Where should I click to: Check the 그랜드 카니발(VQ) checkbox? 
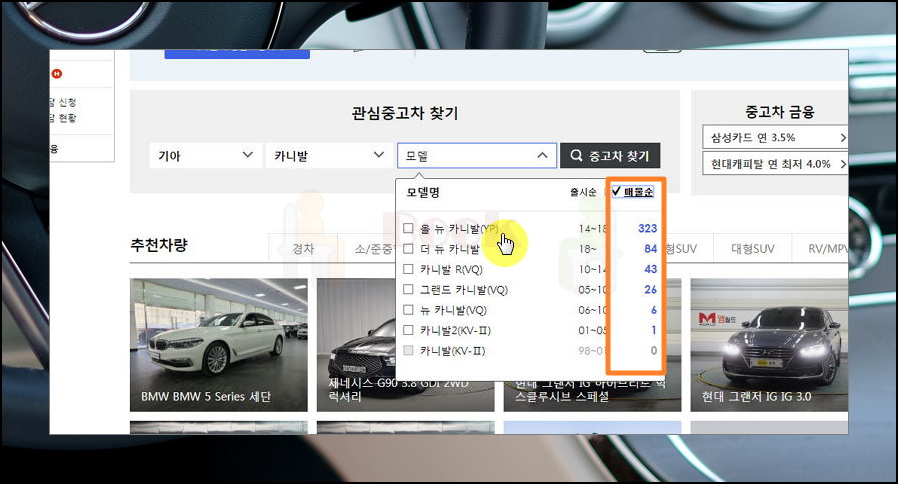[x=408, y=289]
